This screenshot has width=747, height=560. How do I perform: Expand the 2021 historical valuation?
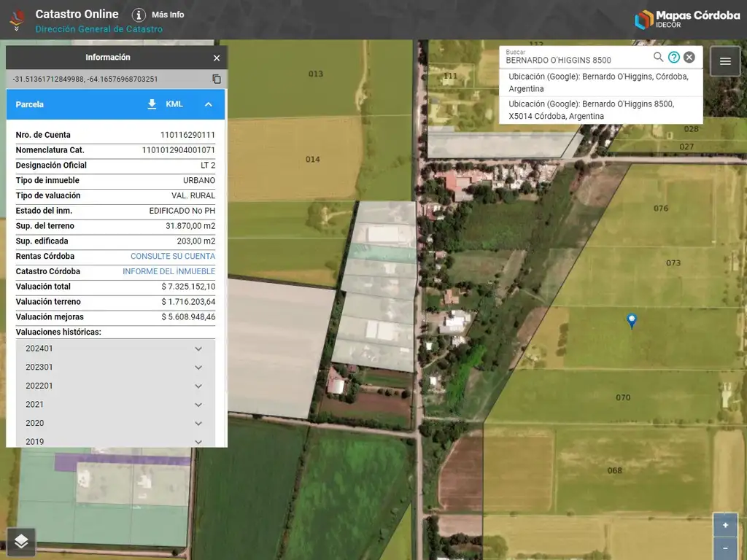click(198, 405)
